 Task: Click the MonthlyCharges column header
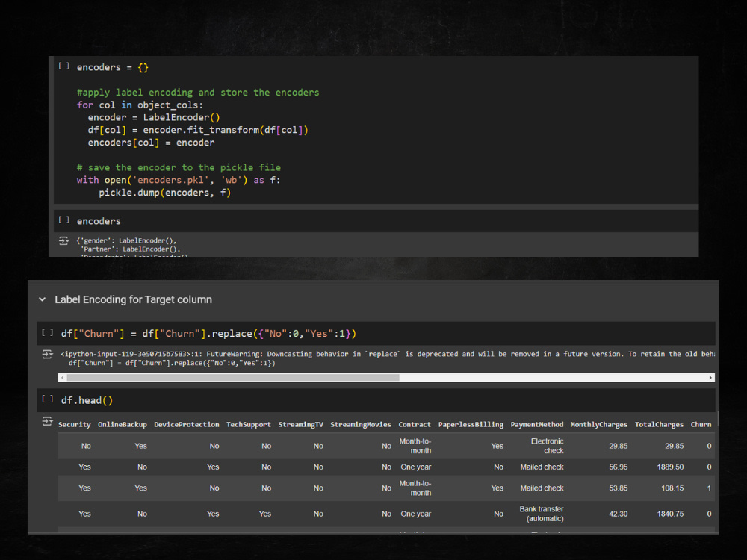(599, 425)
